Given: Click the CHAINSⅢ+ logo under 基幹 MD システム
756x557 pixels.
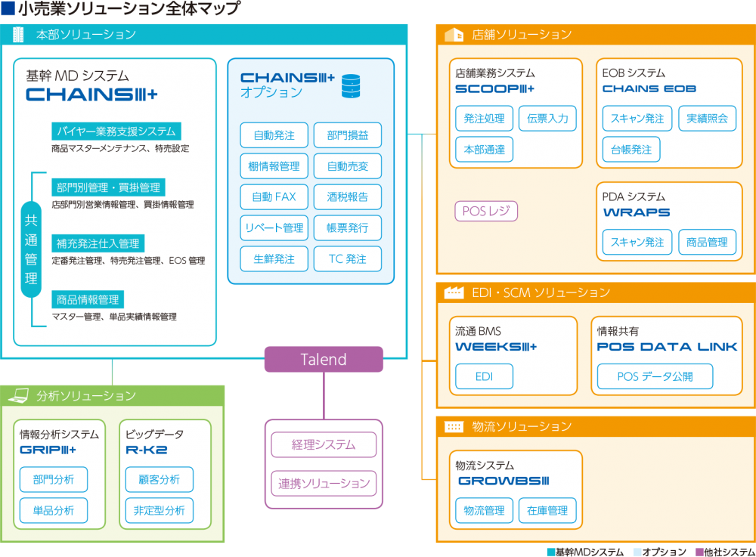Looking at the screenshot, I should click(x=91, y=94).
